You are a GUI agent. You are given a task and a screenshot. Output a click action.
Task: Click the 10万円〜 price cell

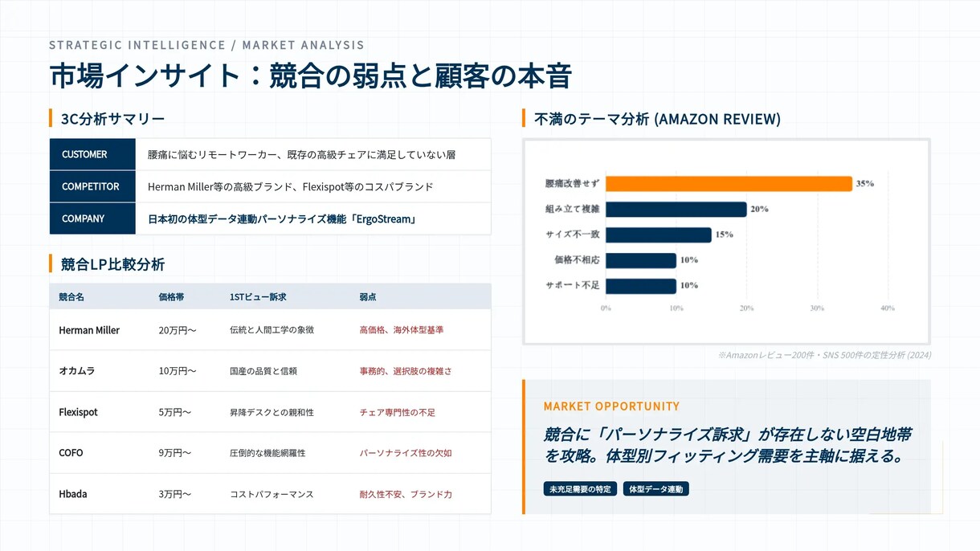pos(178,371)
